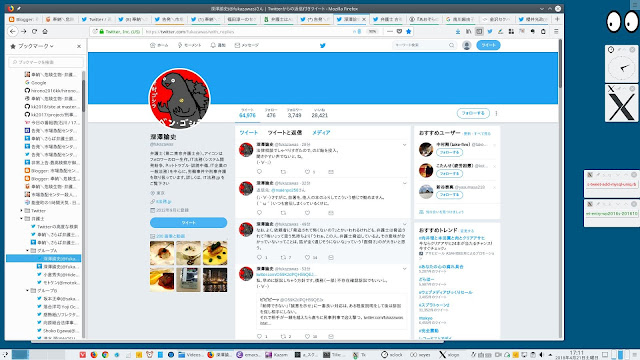This screenshot has width=640, height=360.
Task: Click into the Twitter keyword search box
Action: click(420, 45)
